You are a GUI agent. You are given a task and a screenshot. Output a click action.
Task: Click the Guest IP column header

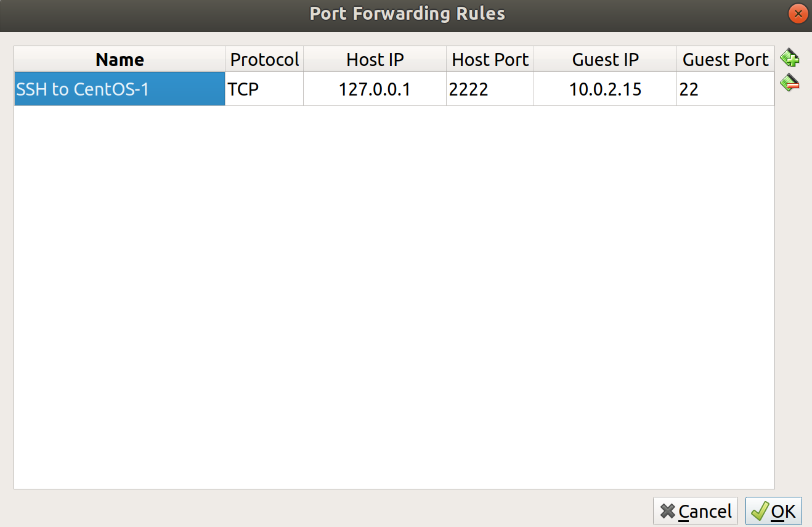coord(605,59)
